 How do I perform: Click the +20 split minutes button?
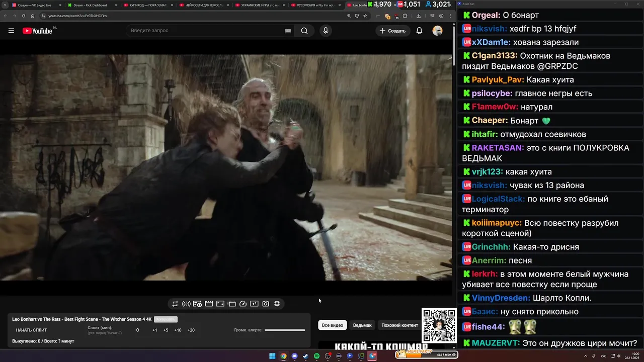[x=191, y=330]
